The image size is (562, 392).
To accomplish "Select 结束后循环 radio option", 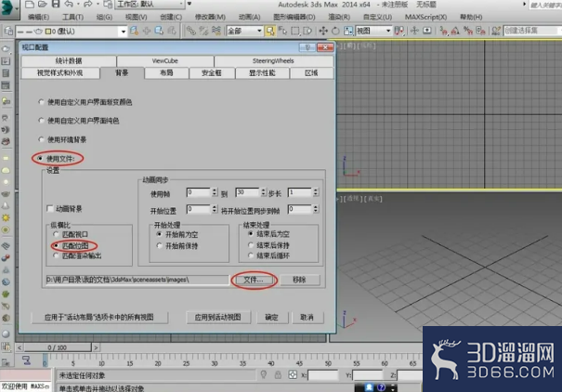I will [251, 255].
